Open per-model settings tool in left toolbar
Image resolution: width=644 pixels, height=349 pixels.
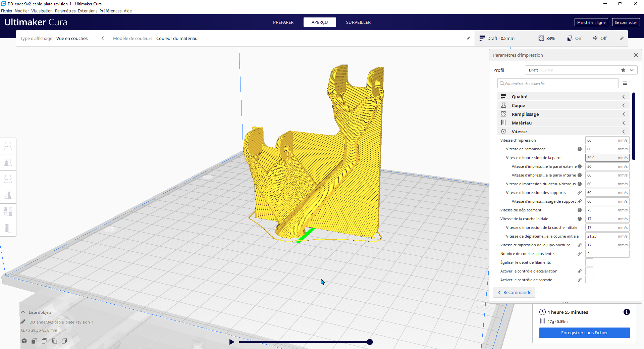8,212
